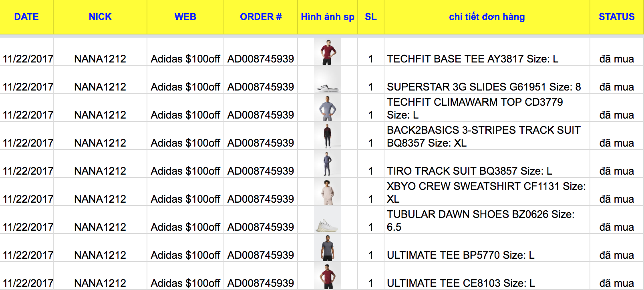Select the ORDER # column header
This screenshot has height=290, width=644.
pos(261,17)
